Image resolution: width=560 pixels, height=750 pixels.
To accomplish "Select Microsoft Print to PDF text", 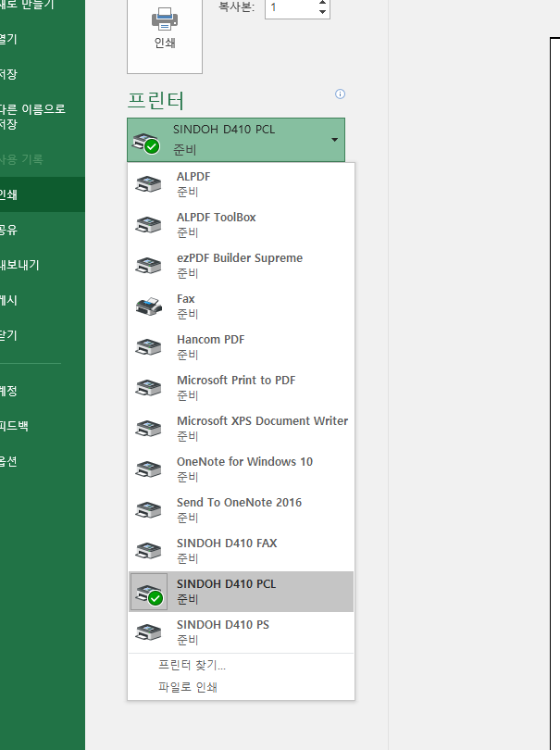I will point(236,381).
